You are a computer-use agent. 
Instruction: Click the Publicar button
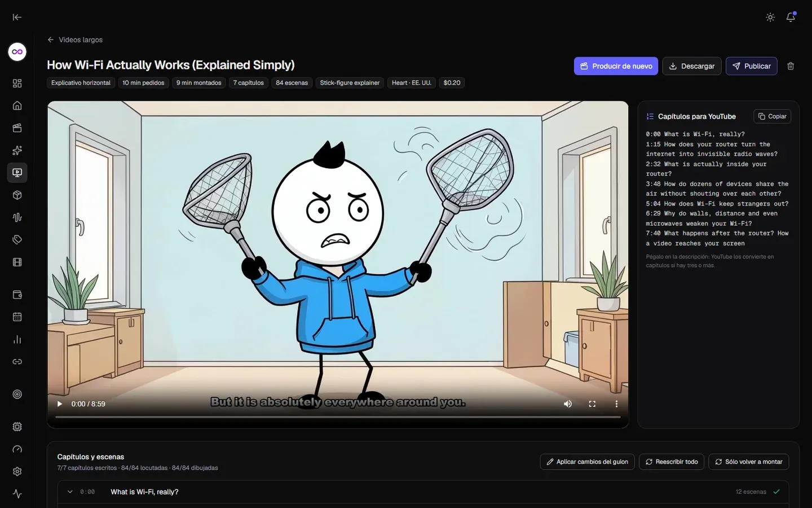(x=752, y=66)
